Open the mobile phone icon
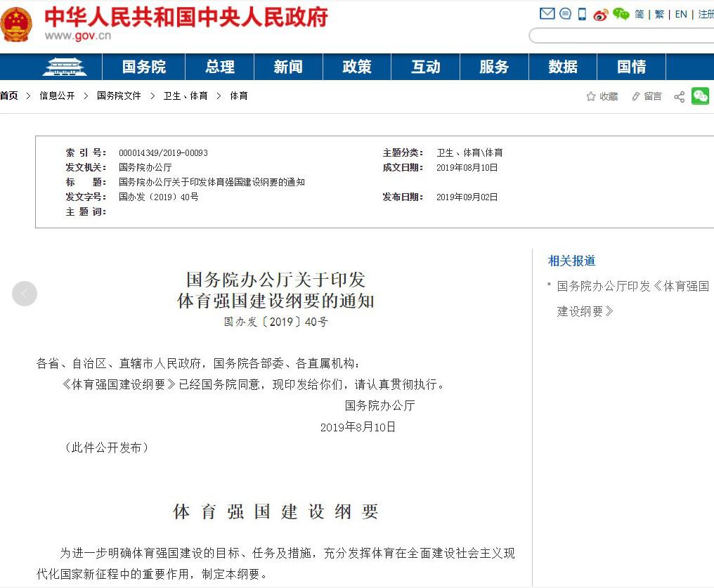 point(582,14)
